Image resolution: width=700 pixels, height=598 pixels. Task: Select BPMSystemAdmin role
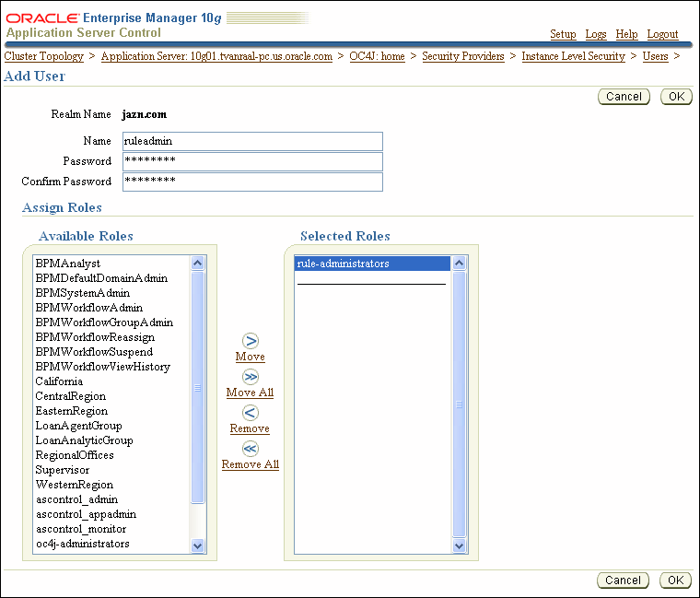(111, 293)
